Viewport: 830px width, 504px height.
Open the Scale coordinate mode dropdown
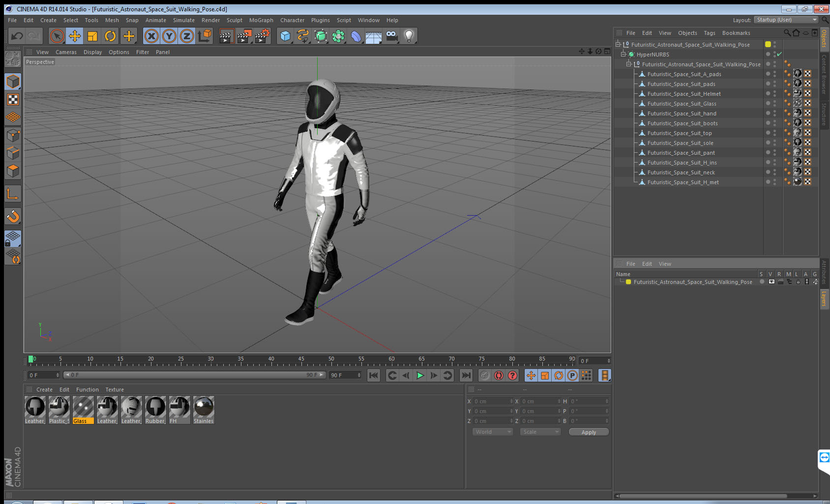(x=540, y=432)
